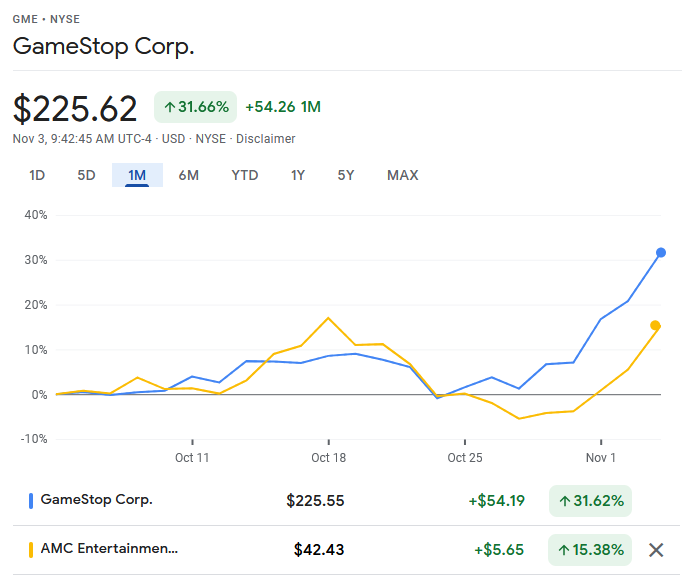
Task: Switch to the 6M time range
Action: (x=188, y=175)
